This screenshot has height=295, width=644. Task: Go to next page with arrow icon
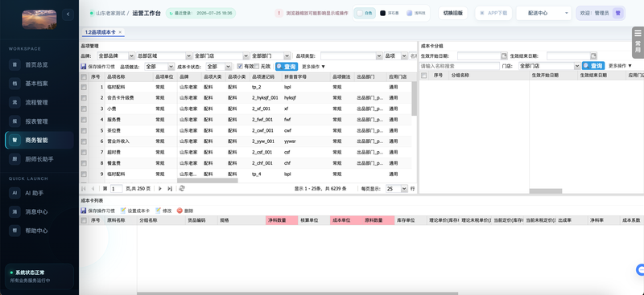pyautogui.click(x=160, y=189)
